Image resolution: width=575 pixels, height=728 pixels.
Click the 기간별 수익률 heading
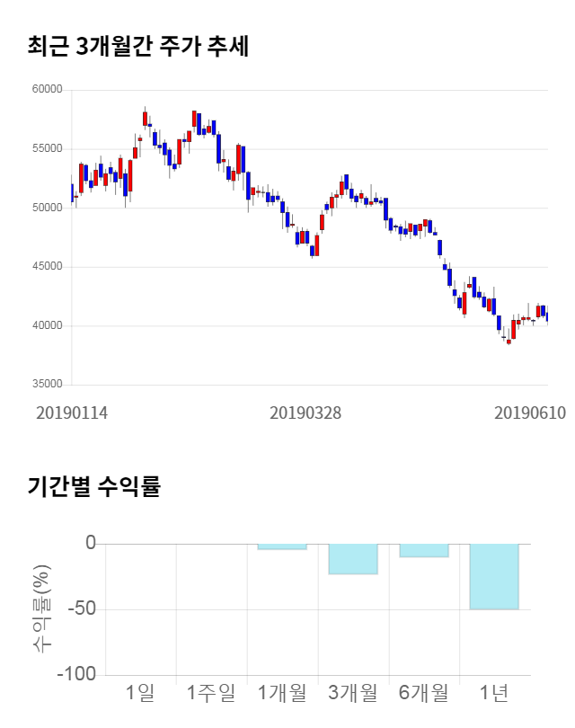(x=93, y=488)
